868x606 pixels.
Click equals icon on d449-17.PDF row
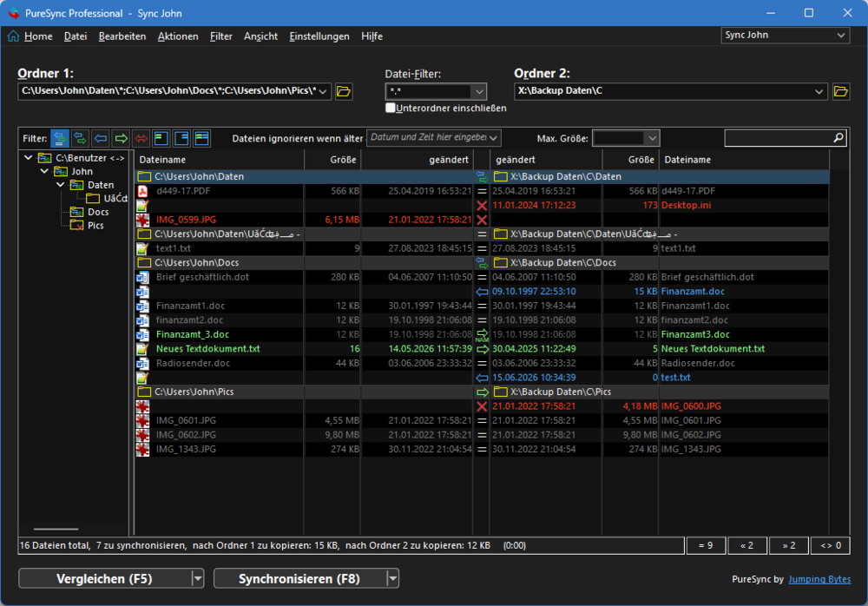pos(482,191)
